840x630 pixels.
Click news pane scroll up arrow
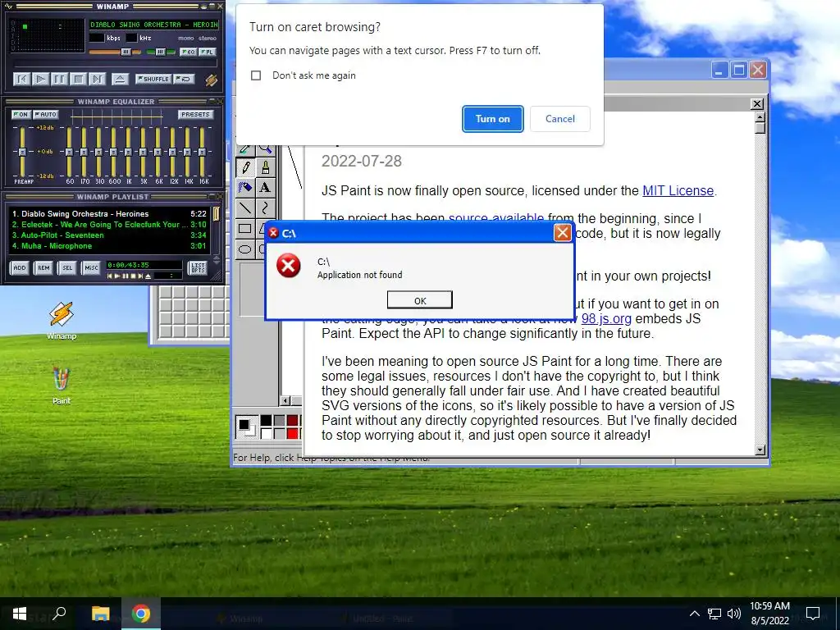(x=760, y=116)
